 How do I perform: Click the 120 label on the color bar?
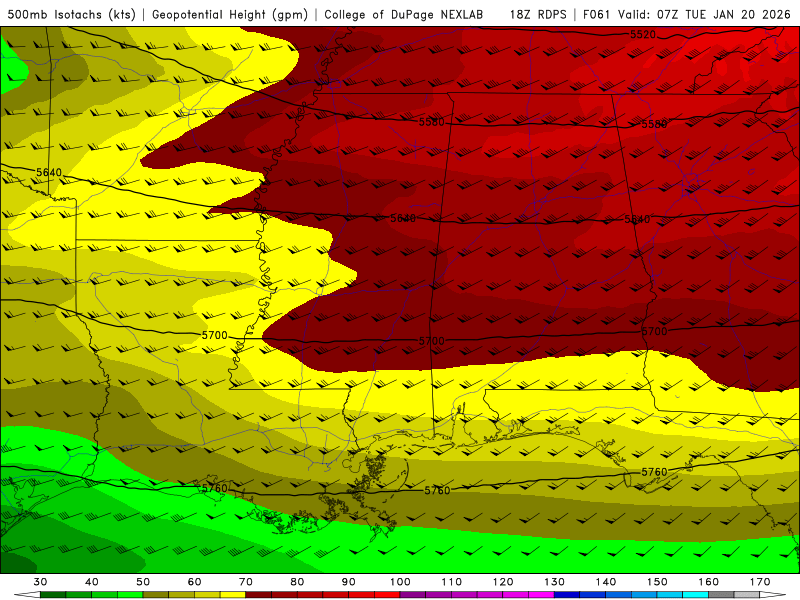coord(503,582)
